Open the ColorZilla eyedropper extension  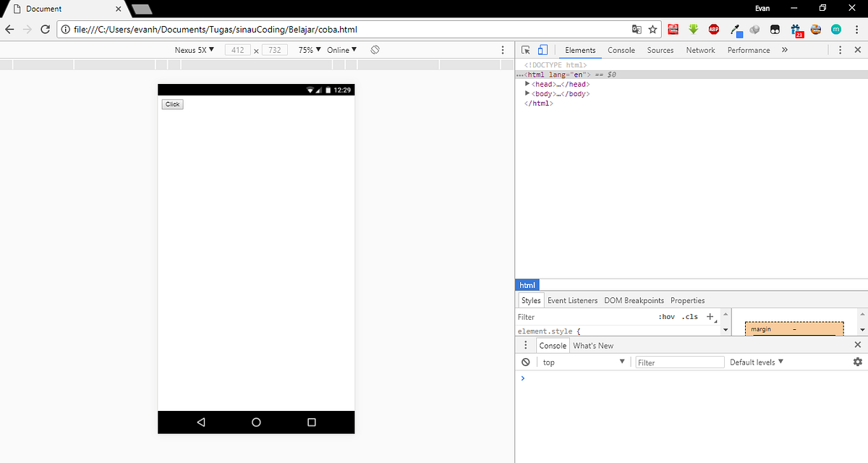tap(735, 29)
